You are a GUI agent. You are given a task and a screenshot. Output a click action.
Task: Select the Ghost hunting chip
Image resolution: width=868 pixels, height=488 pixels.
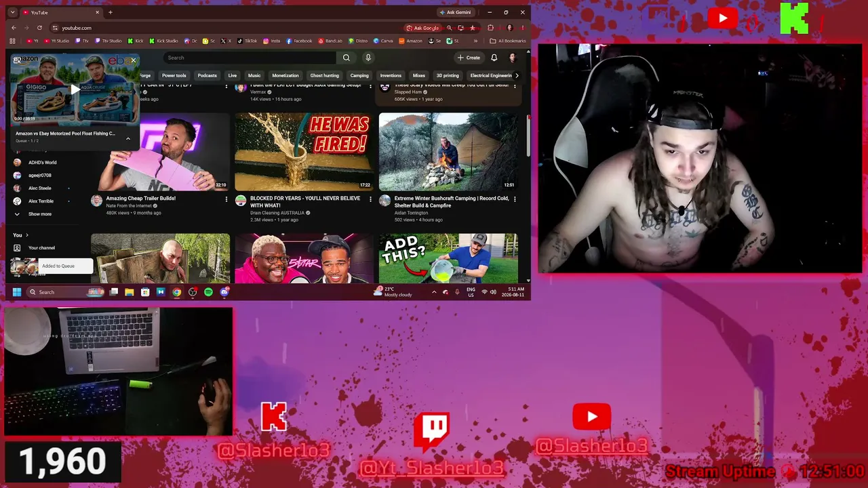tap(324, 75)
